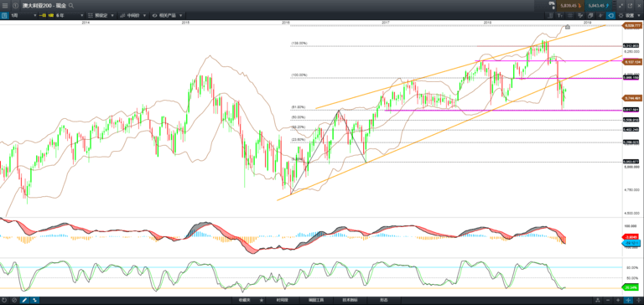Screen dimensions: 644x305
Task: Open the 形态 patterns tab
Action: coord(384,301)
